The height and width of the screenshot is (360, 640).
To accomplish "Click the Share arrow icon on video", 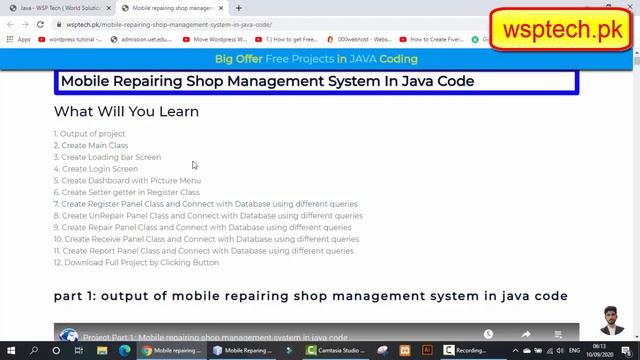I will pyautogui.click(x=526, y=334).
